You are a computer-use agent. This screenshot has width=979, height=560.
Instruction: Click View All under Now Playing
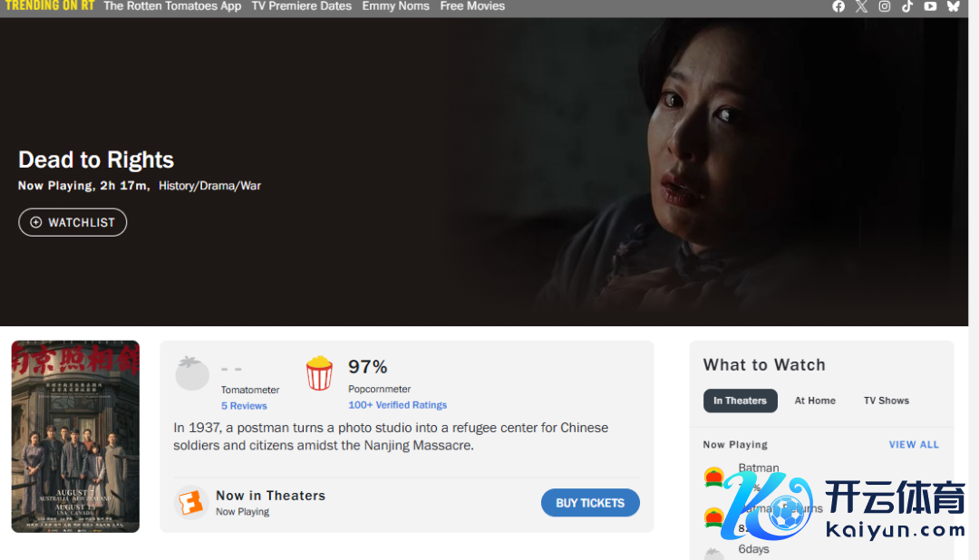point(914,445)
